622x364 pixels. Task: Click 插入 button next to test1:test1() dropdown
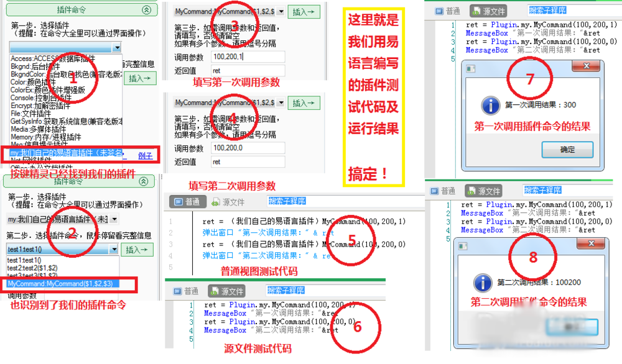pyautogui.click(x=137, y=250)
